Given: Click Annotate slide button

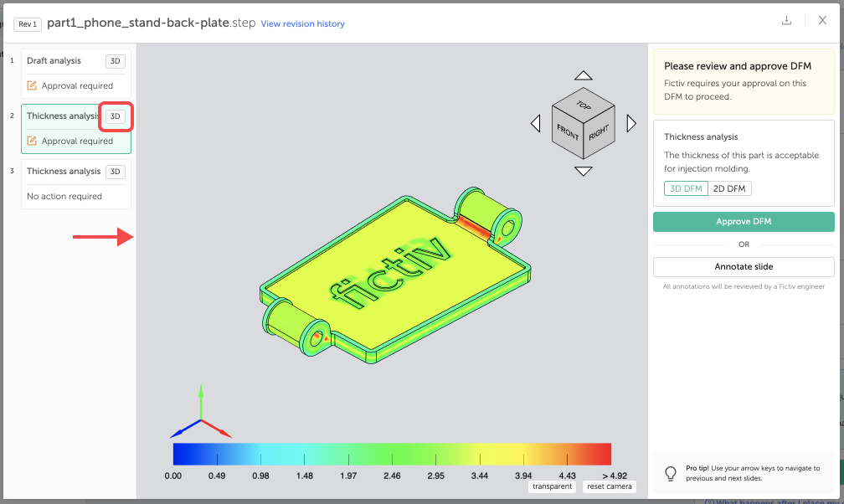Looking at the screenshot, I should 744,266.
